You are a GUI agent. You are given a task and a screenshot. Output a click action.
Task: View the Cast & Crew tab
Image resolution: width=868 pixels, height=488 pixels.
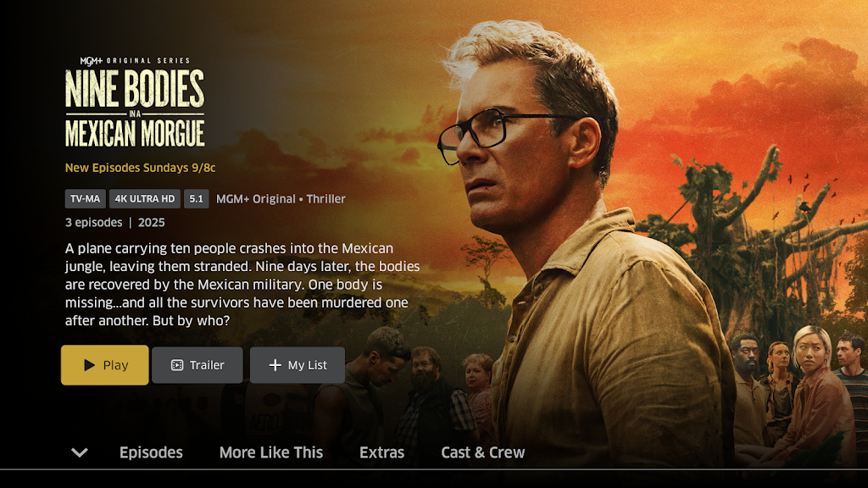tap(482, 452)
